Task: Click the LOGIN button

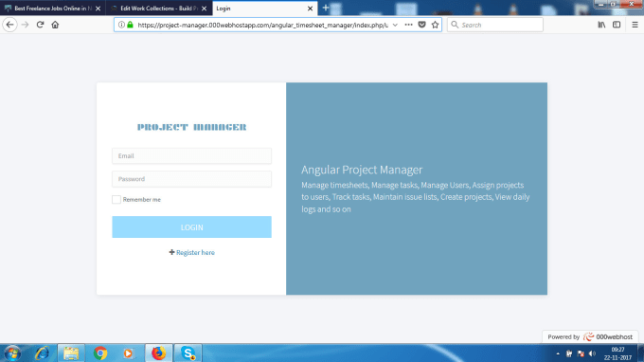Action: coord(192,226)
